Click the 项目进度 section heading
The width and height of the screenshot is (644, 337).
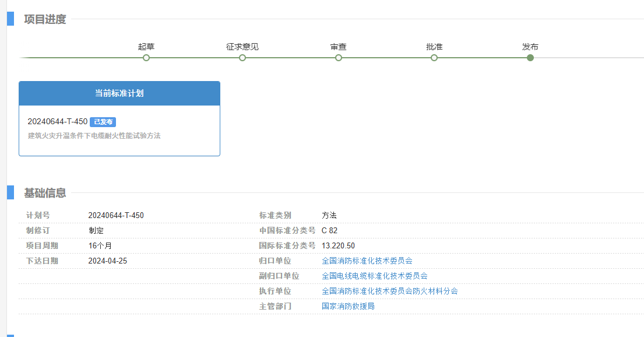pos(45,19)
